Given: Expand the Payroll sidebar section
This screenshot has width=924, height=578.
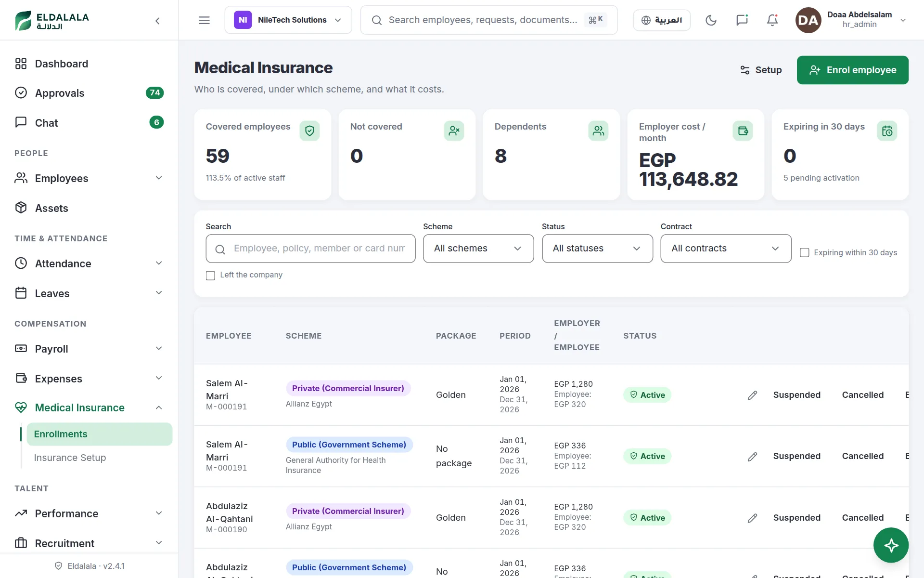Looking at the screenshot, I should coord(89,349).
